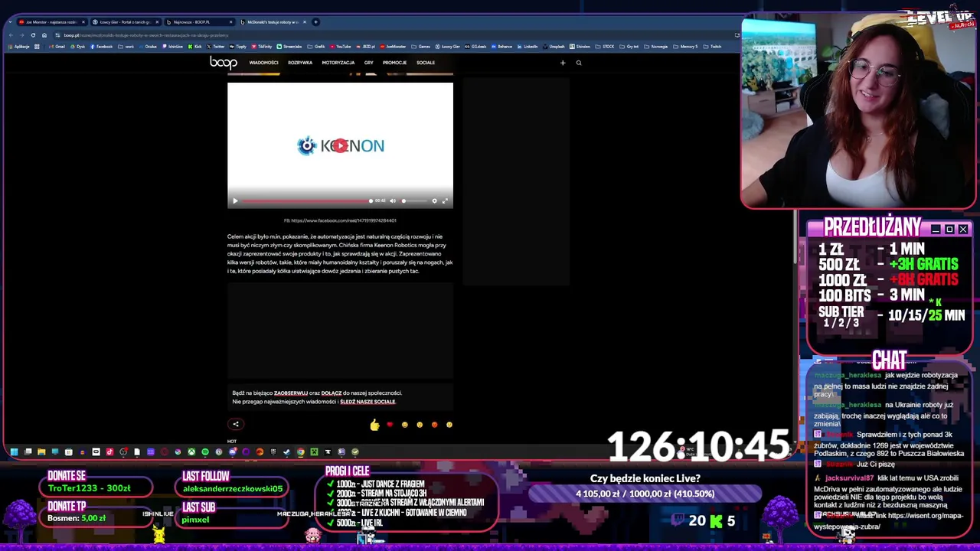Image resolution: width=980 pixels, height=551 pixels.
Task: Open the Games bookmark folder
Action: pyautogui.click(x=420, y=47)
